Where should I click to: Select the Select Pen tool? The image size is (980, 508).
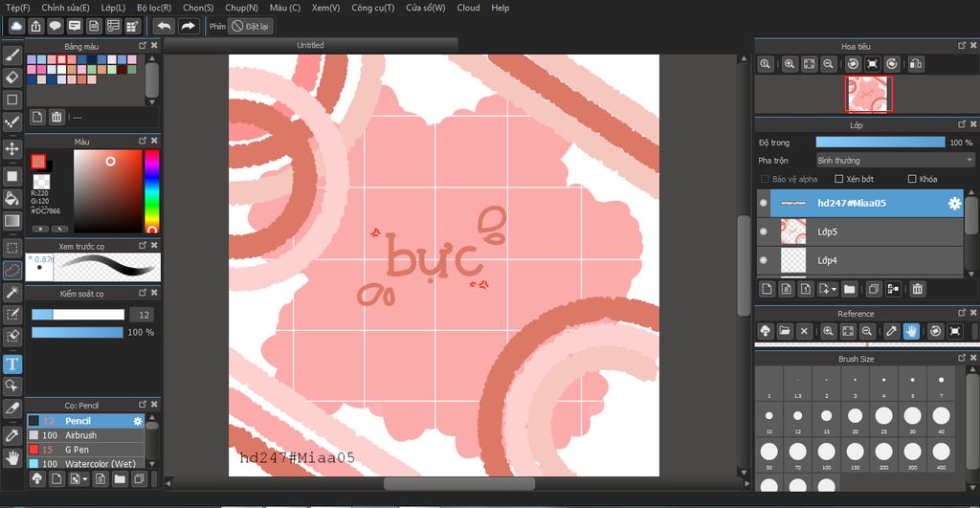click(x=11, y=315)
